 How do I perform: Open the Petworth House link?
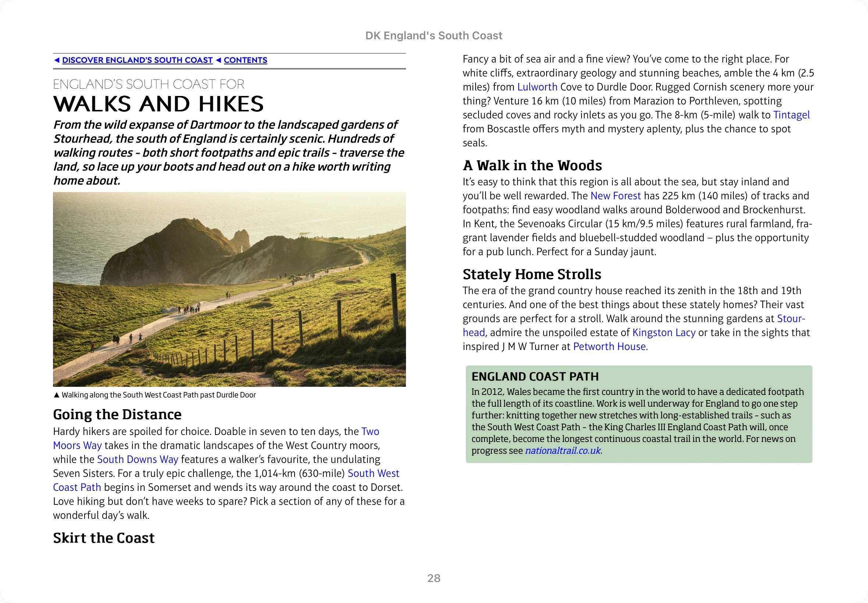pyautogui.click(x=609, y=346)
